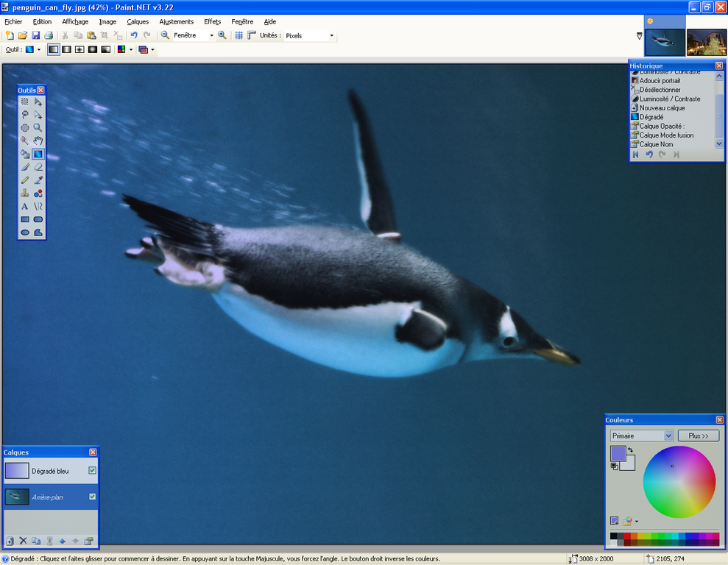728x565 pixels.
Task: Choose the Paintbrush tool
Action: coord(25,166)
